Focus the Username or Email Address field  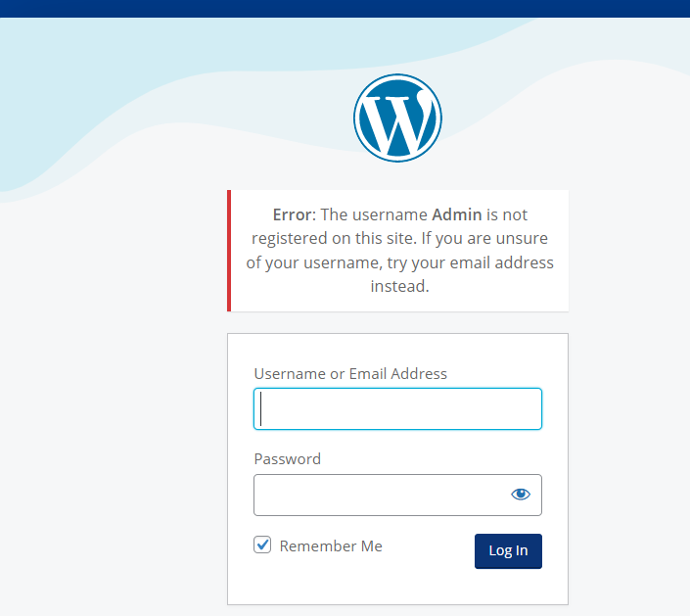click(397, 408)
